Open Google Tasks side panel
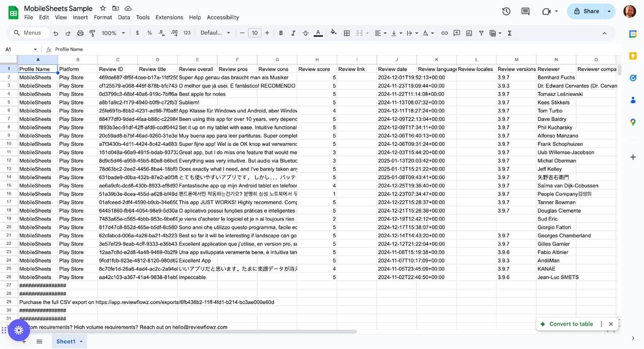The image size is (644, 349). pos(633,78)
